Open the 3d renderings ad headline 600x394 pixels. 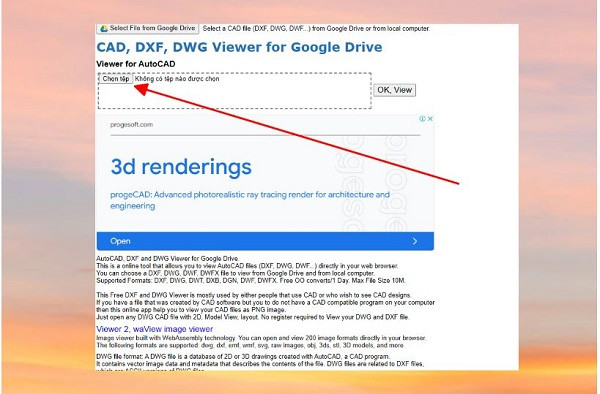[x=181, y=167]
